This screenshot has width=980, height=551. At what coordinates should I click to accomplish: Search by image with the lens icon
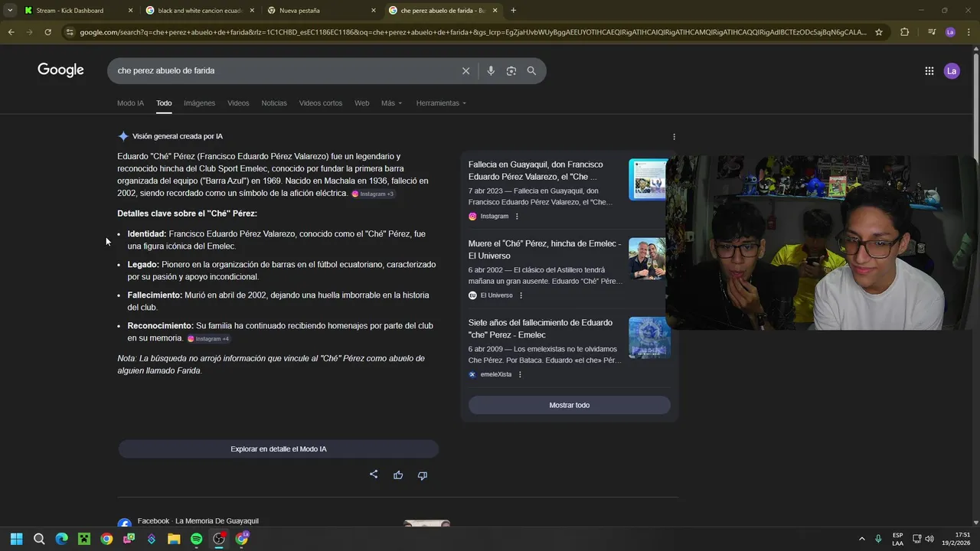coord(511,70)
